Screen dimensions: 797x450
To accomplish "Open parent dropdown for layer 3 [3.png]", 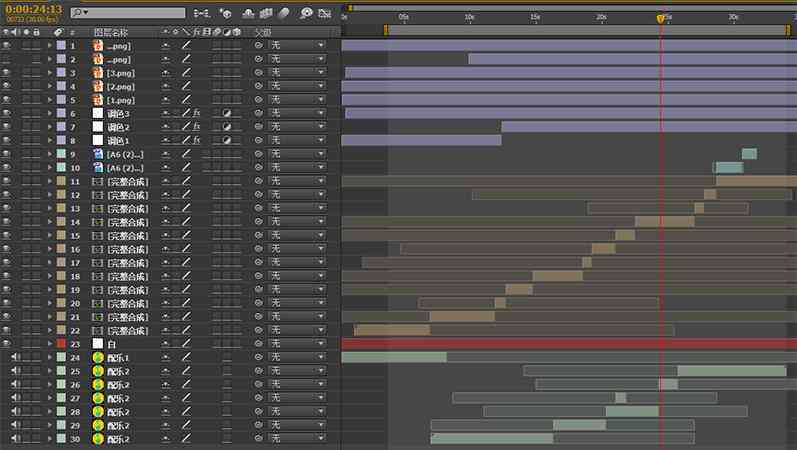I will (297, 72).
